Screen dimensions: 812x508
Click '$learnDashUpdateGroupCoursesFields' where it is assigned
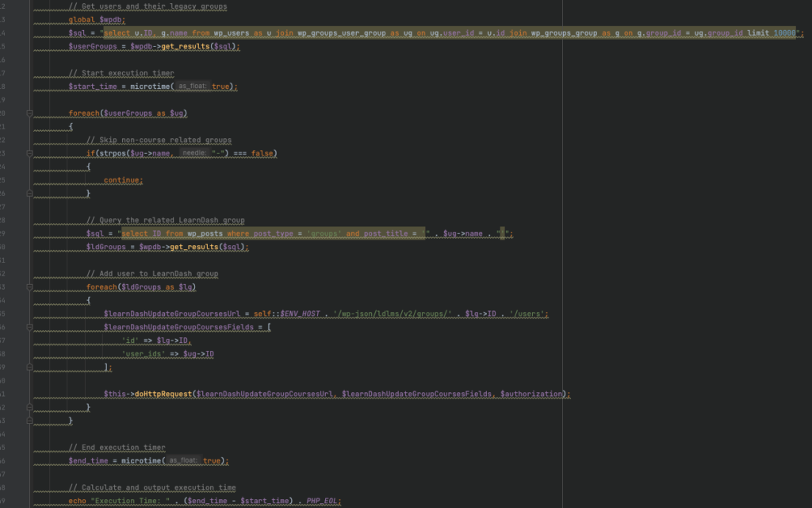tap(178, 327)
